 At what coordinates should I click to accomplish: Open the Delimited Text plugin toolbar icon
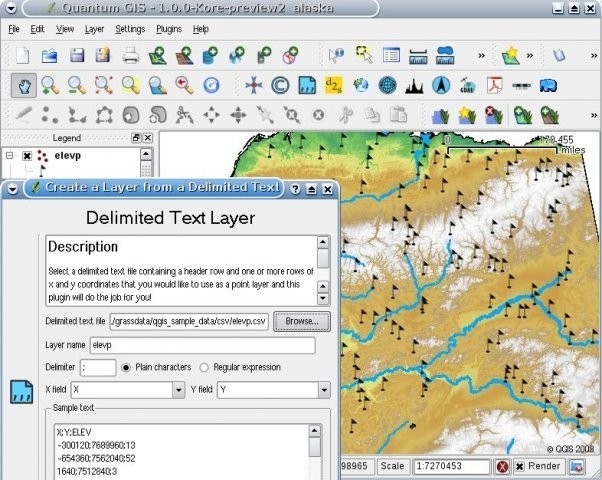pos(307,85)
